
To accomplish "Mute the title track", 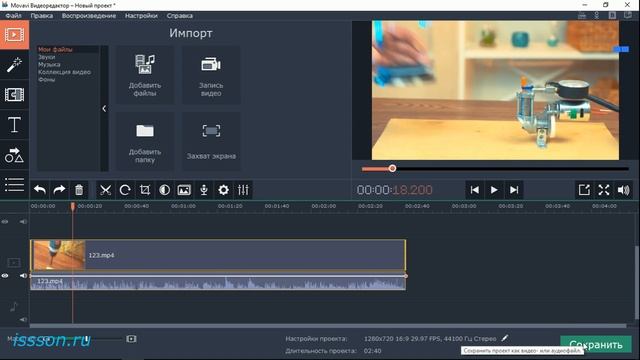I will coord(23,222).
